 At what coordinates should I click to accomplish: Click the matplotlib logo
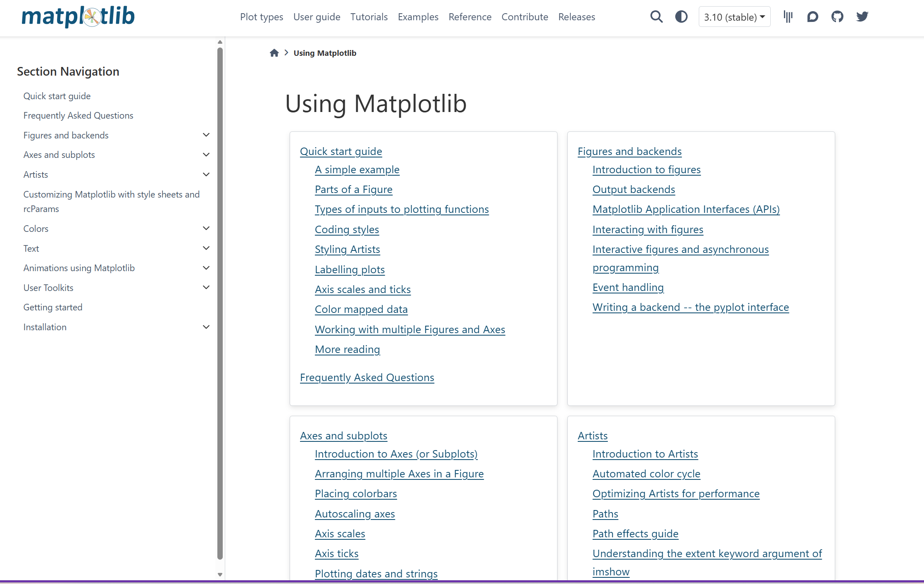click(78, 17)
